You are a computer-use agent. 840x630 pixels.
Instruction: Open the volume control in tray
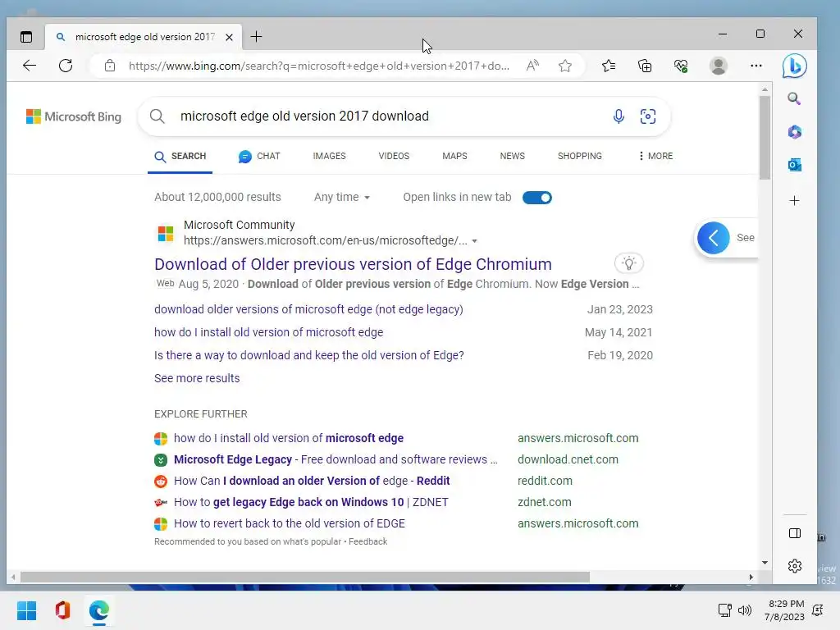click(745, 610)
